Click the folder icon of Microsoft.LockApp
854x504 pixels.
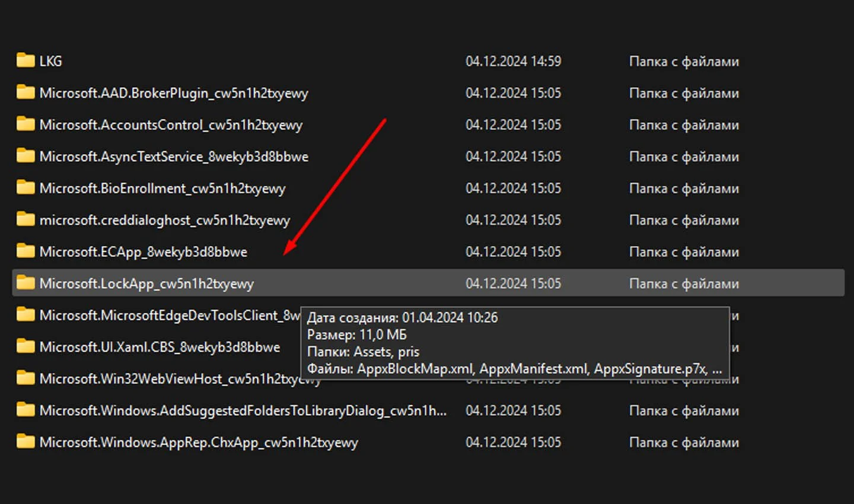tap(26, 283)
